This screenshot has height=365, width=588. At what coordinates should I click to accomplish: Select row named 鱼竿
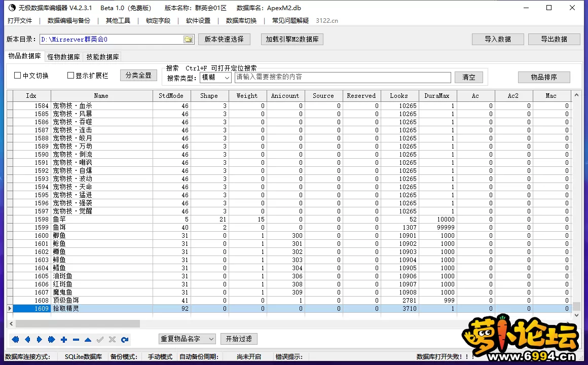point(289,219)
